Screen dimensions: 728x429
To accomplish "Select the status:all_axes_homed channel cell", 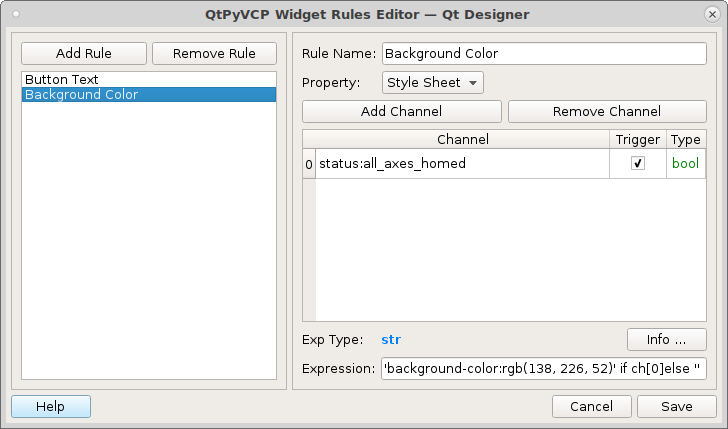I will coord(462,163).
